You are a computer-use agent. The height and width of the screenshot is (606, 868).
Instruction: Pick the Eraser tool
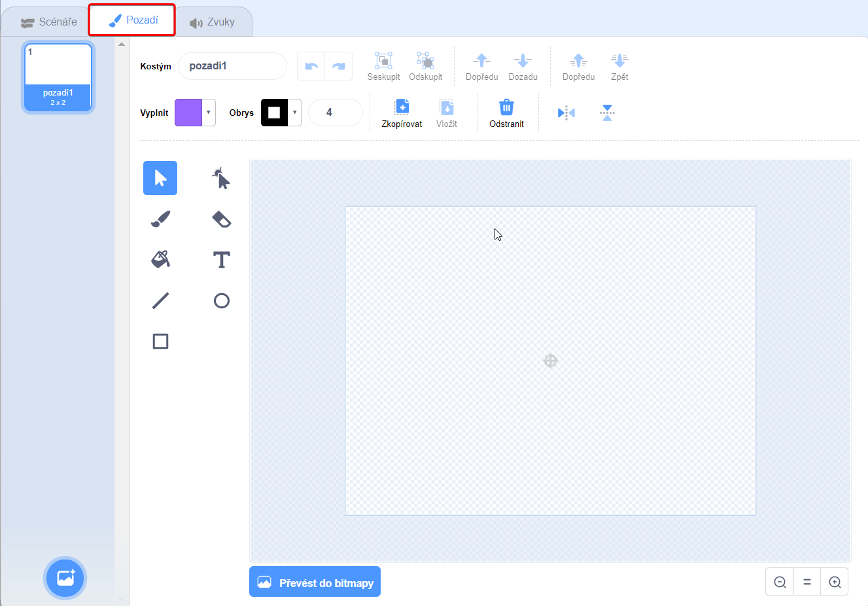coord(222,219)
